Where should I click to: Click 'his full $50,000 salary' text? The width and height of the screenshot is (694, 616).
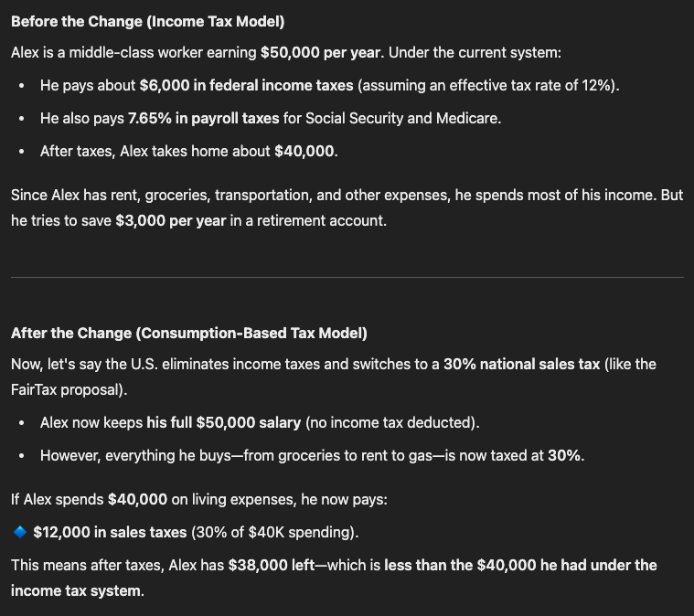click(x=223, y=422)
